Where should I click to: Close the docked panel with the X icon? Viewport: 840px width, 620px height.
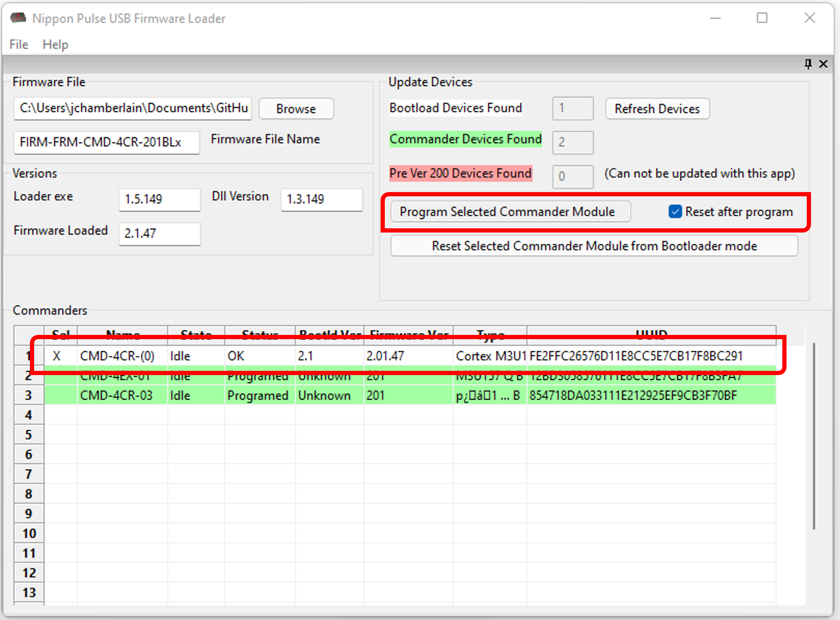(x=823, y=64)
